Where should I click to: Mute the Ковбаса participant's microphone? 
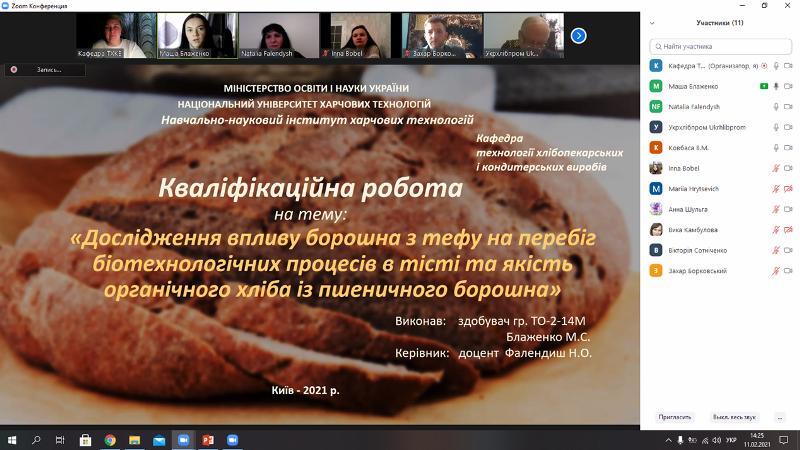pyautogui.click(x=776, y=147)
